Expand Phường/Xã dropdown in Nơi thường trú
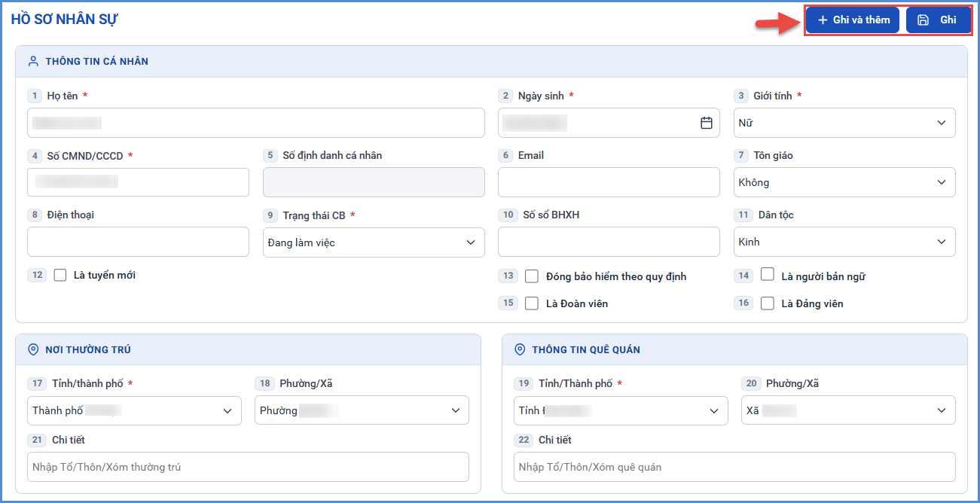The height and width of the screenshot is (503, 980). click(362, 410)
